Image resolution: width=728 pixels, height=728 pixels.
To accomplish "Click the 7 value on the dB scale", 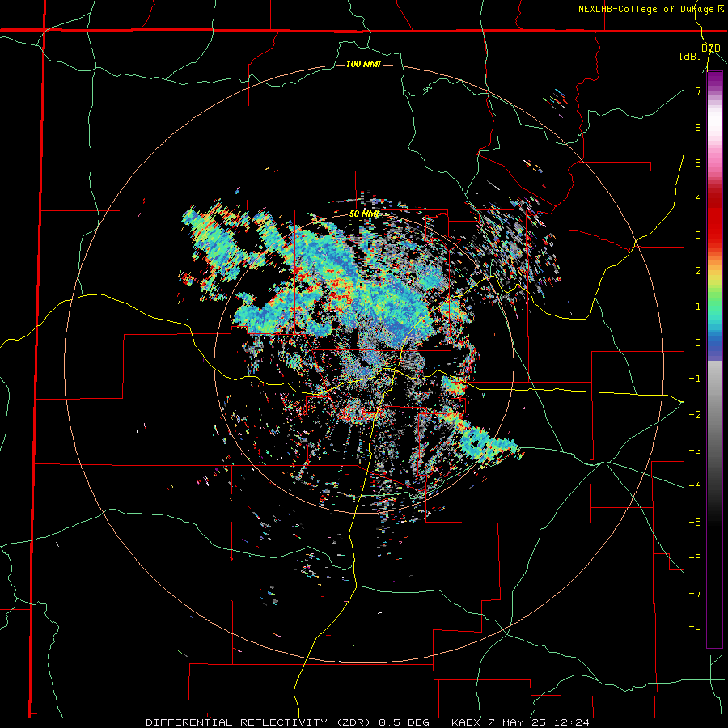I will coord(698,91).
